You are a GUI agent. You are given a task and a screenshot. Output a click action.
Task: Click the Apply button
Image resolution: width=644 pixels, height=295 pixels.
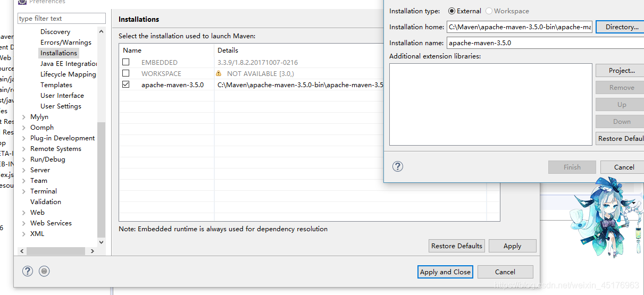512,246
